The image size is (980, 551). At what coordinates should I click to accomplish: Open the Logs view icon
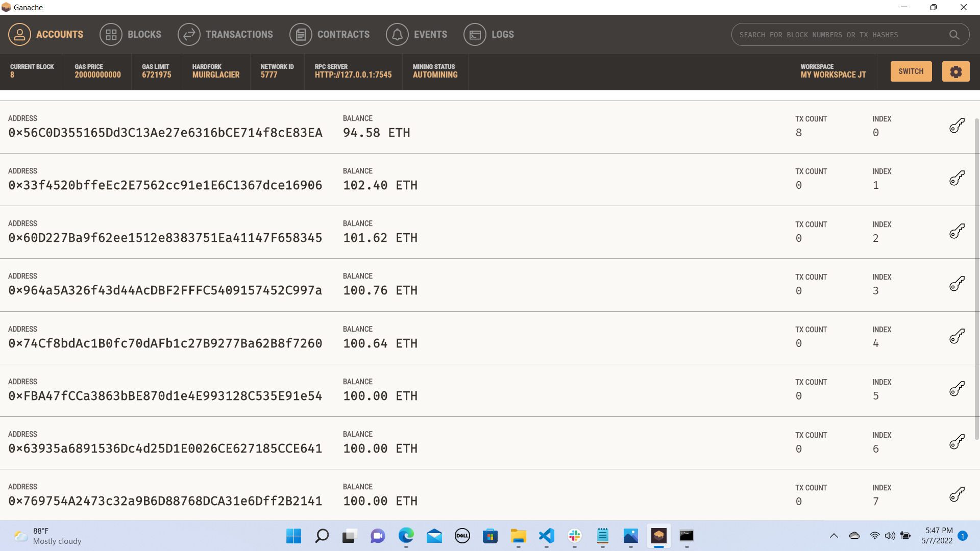click(x=475, y=34)
